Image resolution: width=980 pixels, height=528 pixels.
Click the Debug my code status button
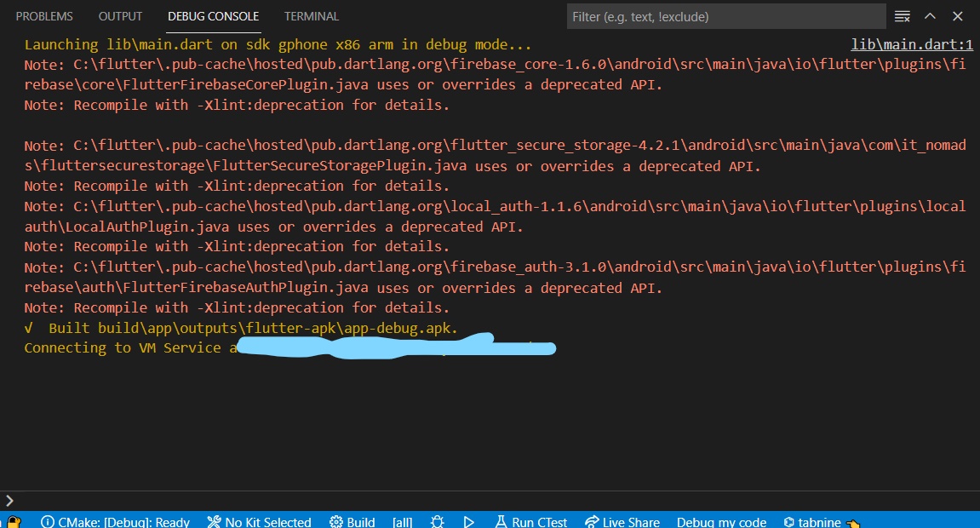point(721,521)
